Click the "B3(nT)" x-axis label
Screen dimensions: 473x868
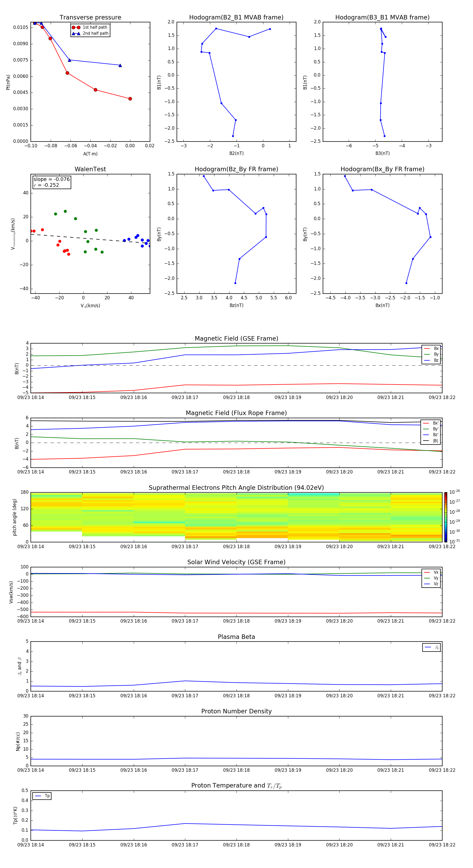(382, 153)
